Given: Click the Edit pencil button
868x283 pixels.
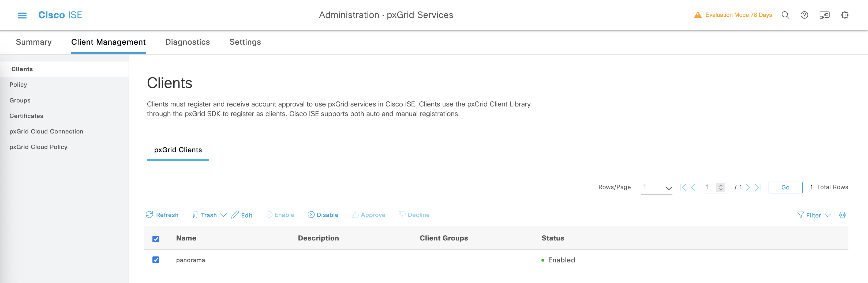Looking at the screenshot, I should 242,215.
